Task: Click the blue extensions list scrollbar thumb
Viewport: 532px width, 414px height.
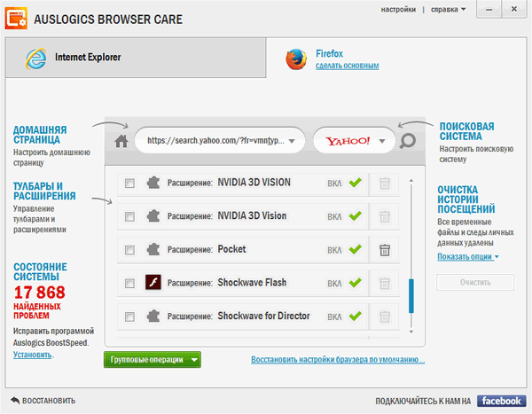Action: click(x=411, y=295)
